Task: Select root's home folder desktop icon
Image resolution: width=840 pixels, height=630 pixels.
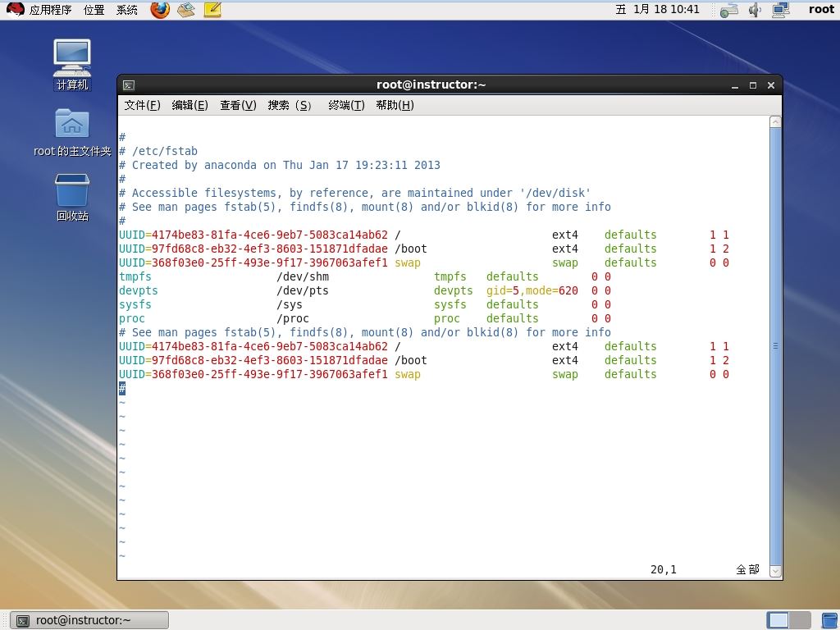Action: 72,132
